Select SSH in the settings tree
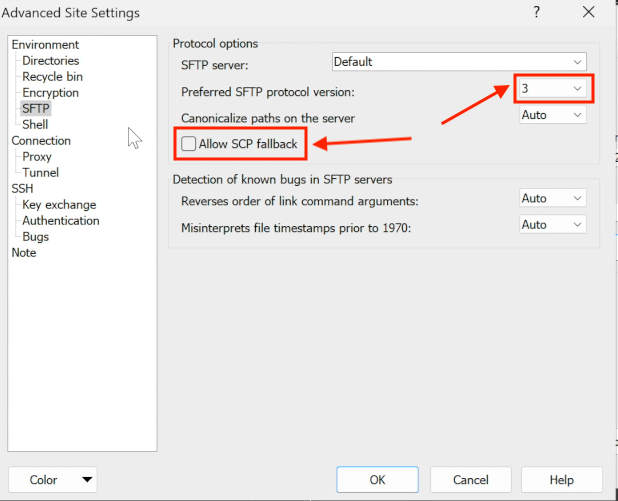The width and height of the screenshot is (618, 501). (x=22, y=188)
